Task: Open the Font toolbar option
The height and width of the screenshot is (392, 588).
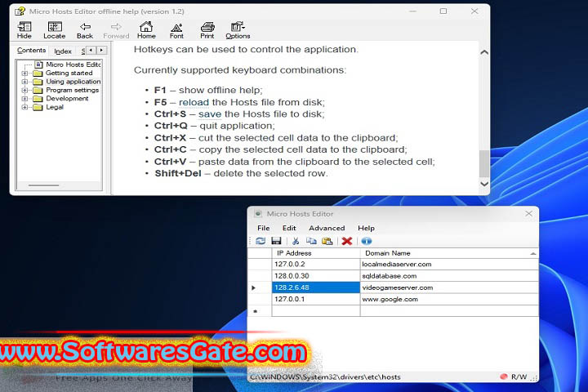Action: 176,30
